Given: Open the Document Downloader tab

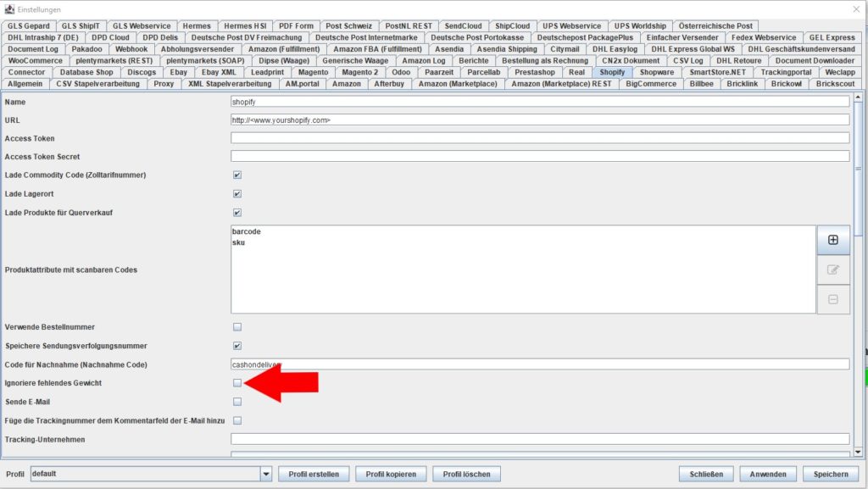Looking at the screenshot, I should 815,61.
